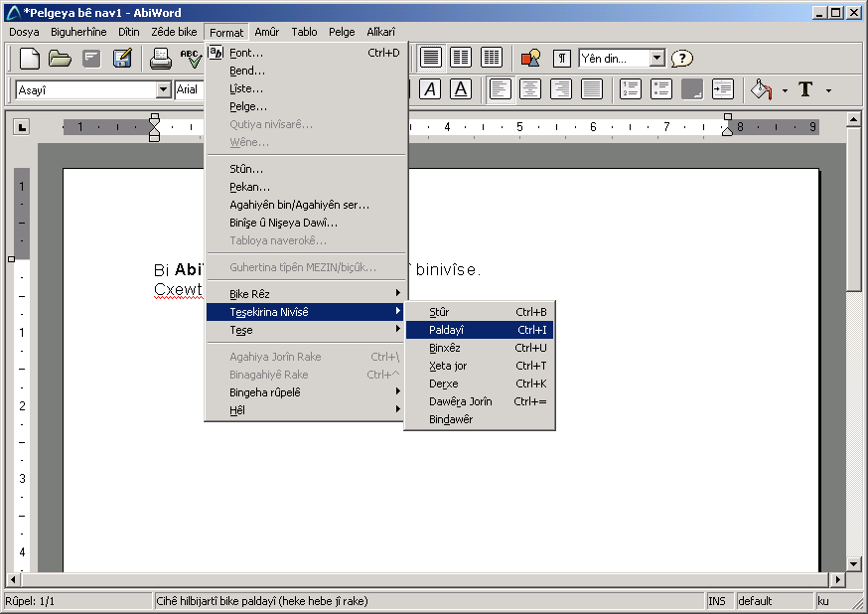Choose Stûn... menu entry
868x614 pixels.
click(306, 169)
